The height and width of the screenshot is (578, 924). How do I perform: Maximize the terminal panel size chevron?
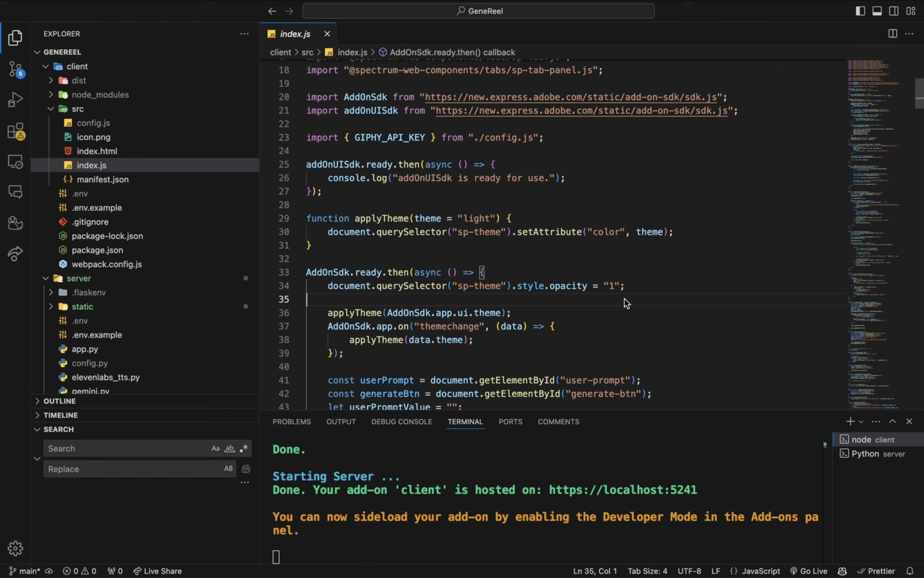point(892,421)
